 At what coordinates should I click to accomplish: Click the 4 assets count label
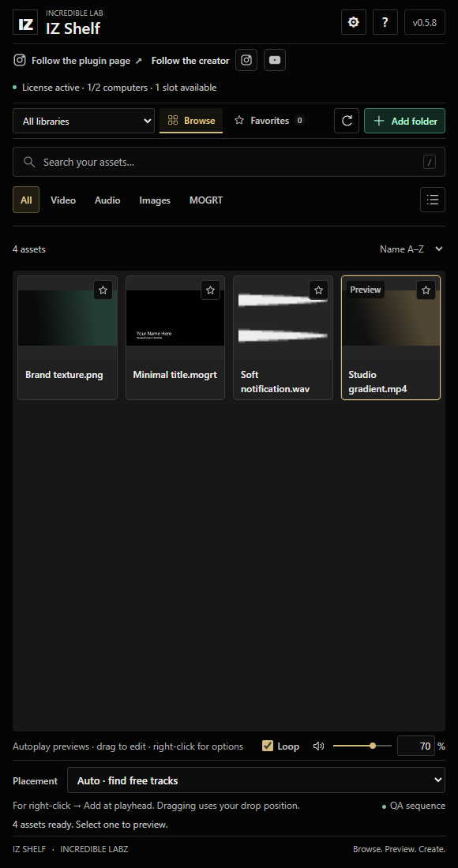(x=29, y=249)
